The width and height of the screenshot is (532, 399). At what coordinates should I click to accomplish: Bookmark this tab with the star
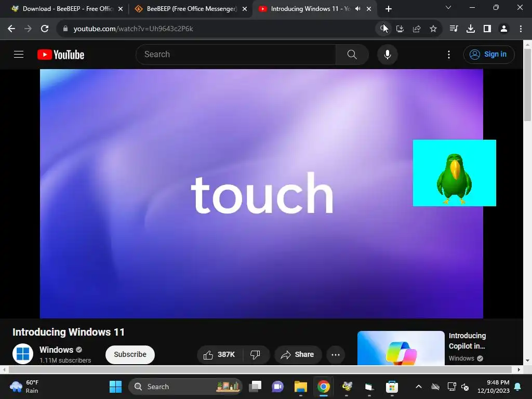click(x=433, y=29)
